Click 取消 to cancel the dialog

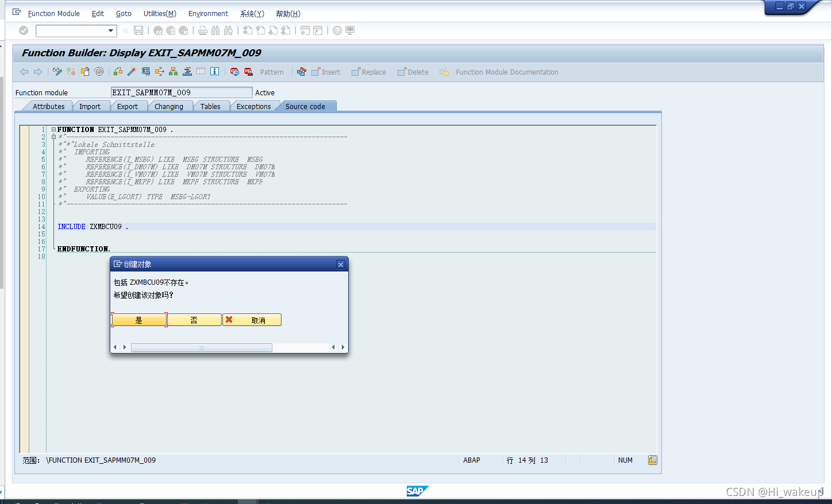[x=252, y=320]
